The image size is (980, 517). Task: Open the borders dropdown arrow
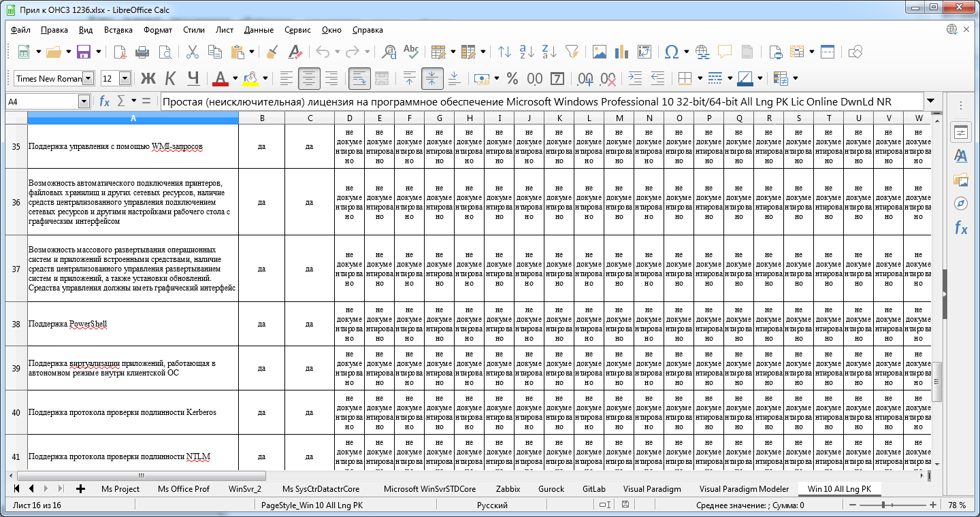[x=700, y=78]
